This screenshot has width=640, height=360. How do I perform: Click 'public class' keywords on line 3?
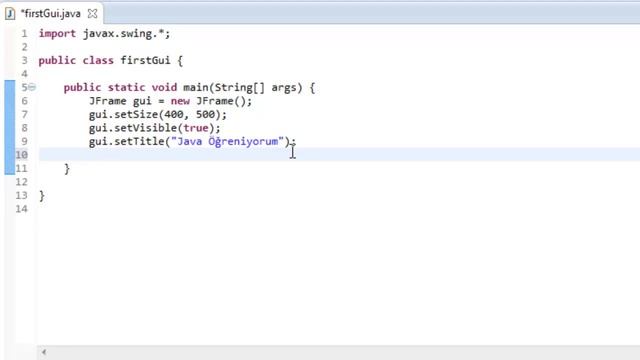pyautogui.click(x=76, y=60)
